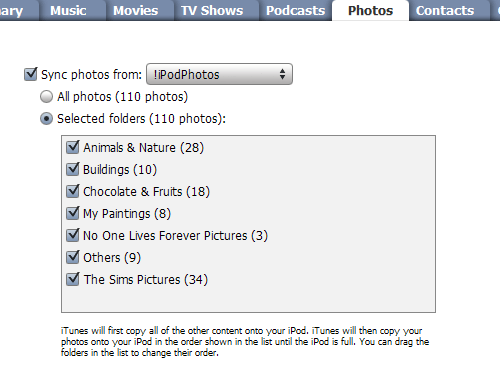Open the !iPodPhotos source dropdown
The image size is (500, 370).
[x=219, y=74]
